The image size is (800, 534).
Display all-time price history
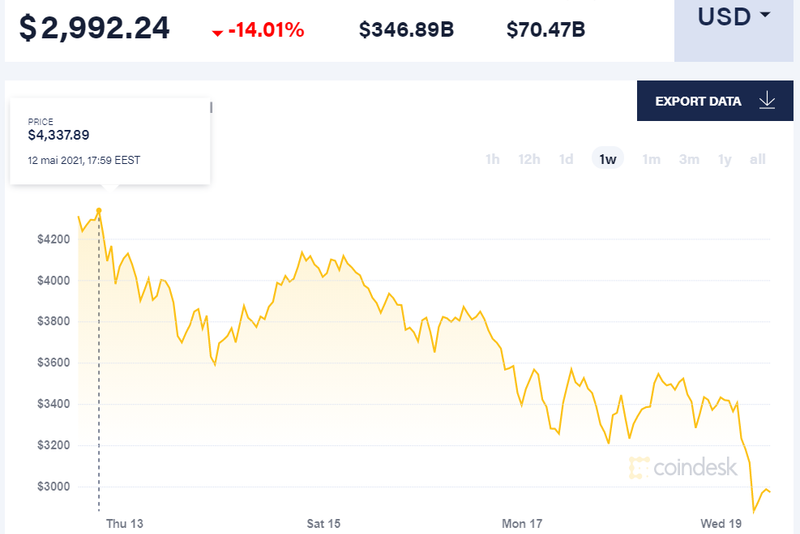[757, 159]
